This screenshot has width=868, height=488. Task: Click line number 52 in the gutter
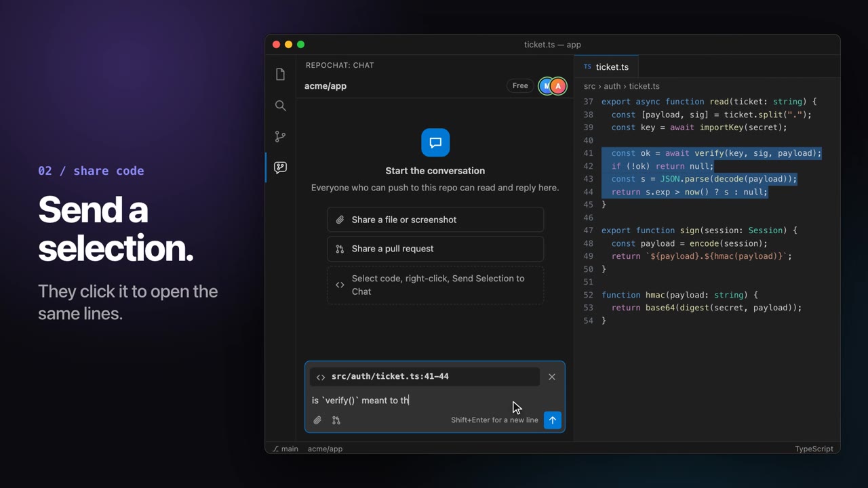click(x=588, y=295)
